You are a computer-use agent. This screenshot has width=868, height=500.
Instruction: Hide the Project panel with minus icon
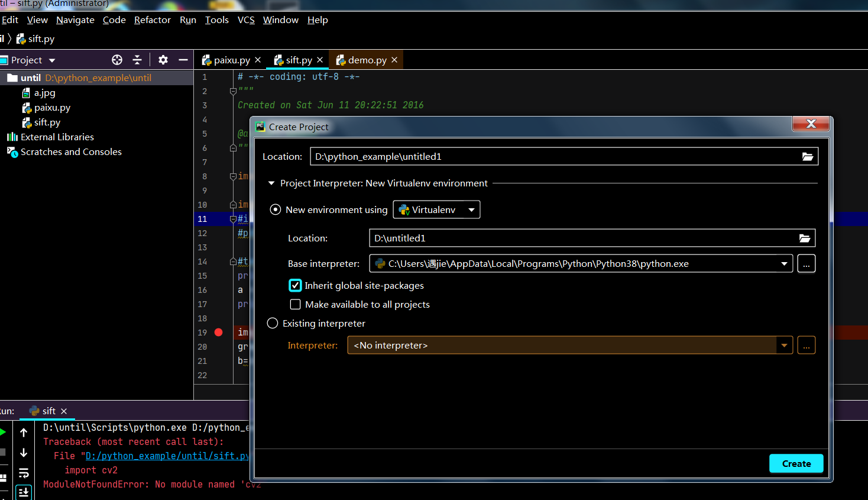click(183, 60)
